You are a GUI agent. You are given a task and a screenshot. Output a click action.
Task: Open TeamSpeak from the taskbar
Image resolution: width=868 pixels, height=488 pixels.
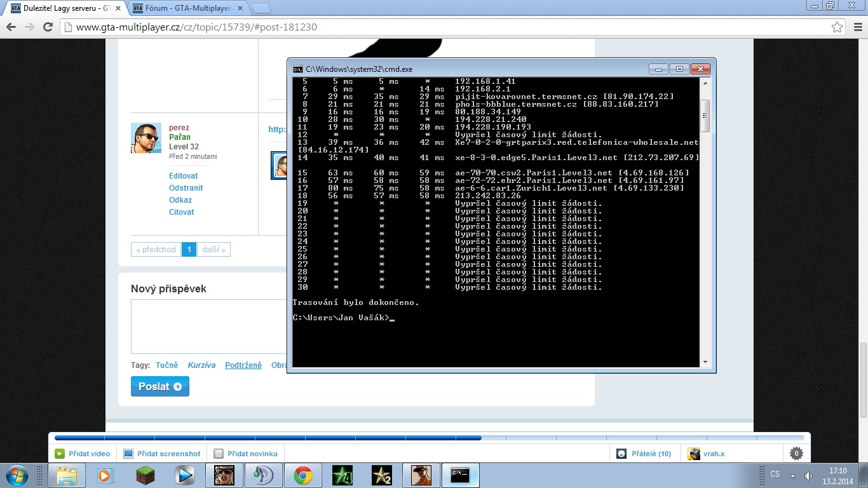[x=263, y=475]
